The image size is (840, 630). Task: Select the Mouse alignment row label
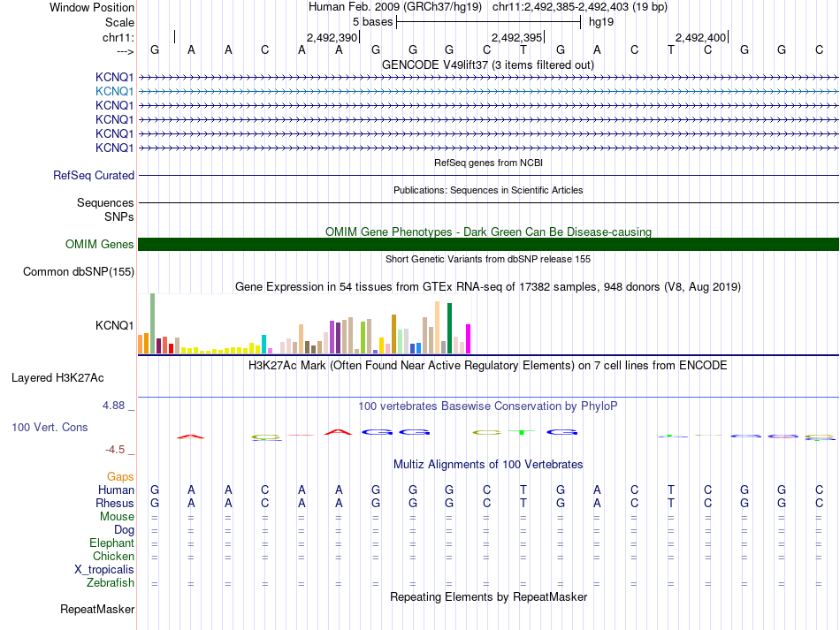(117, 517)
